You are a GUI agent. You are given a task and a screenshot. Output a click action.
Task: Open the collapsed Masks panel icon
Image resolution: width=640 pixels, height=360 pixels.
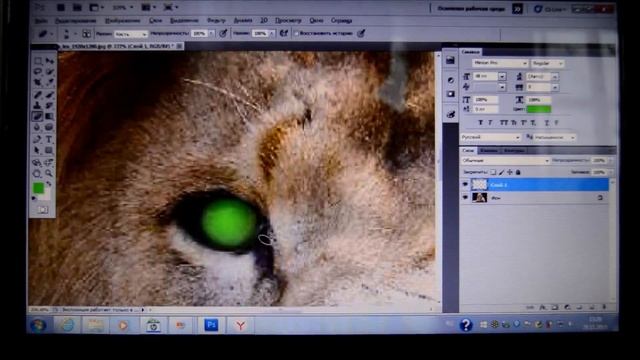point(451,94)
